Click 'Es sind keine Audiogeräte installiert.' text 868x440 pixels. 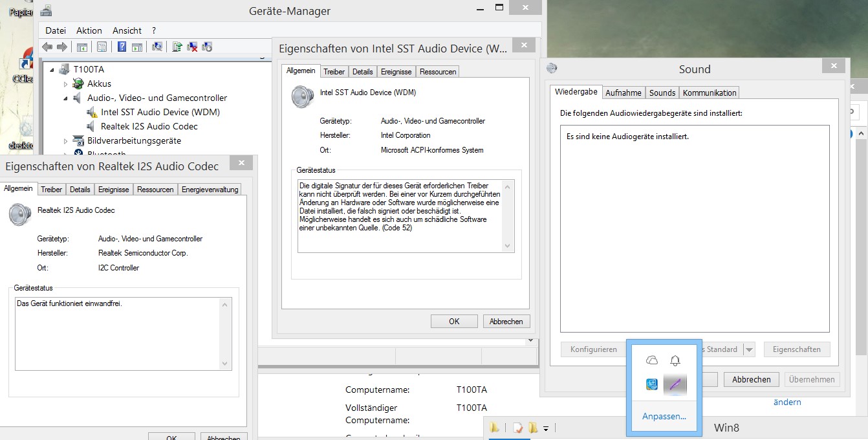pos(627,137)
